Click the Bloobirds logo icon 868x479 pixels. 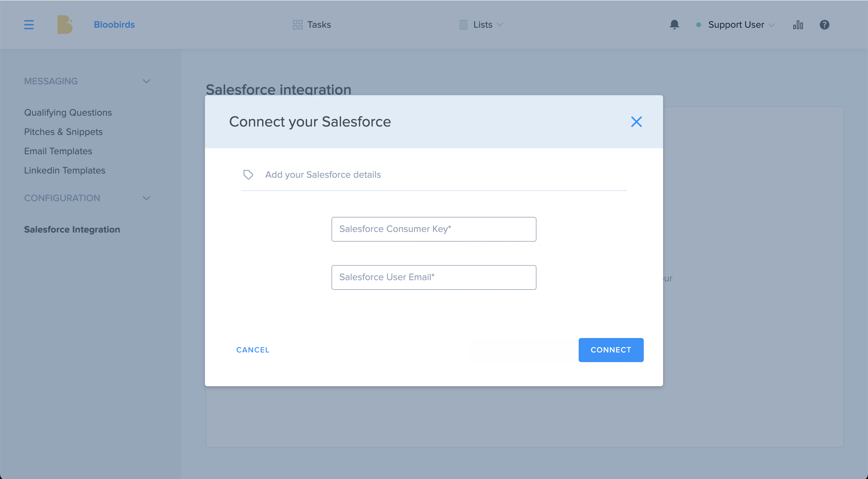tap(65, 25)
